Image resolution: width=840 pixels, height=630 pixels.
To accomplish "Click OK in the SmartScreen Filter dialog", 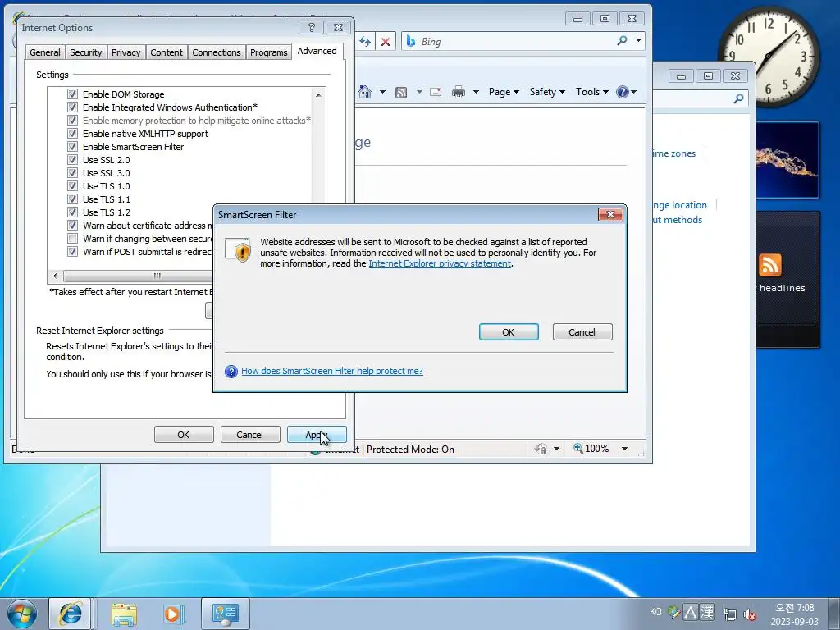I will pyautogui.click(x=509, y=332).
